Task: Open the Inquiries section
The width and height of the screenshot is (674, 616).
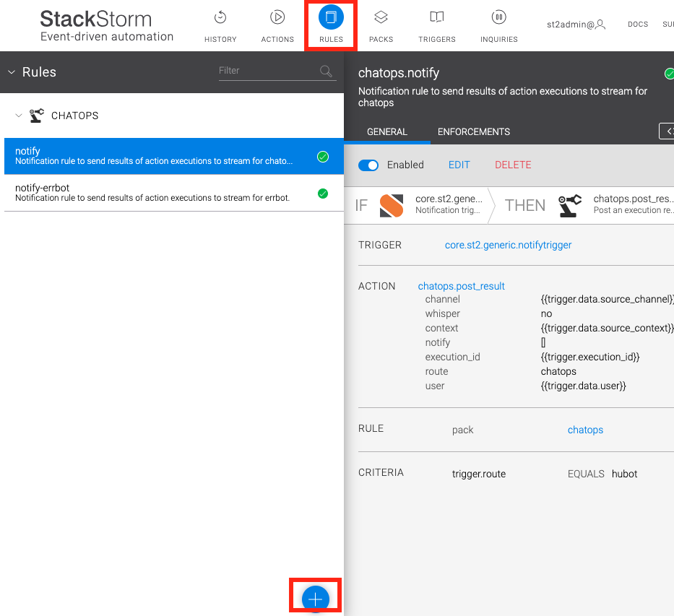Action: click(x=498, y=26)
